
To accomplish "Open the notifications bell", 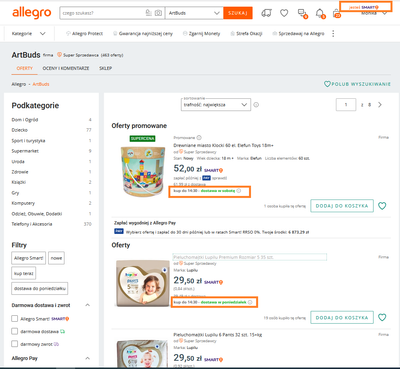I will tap(320, 13).
